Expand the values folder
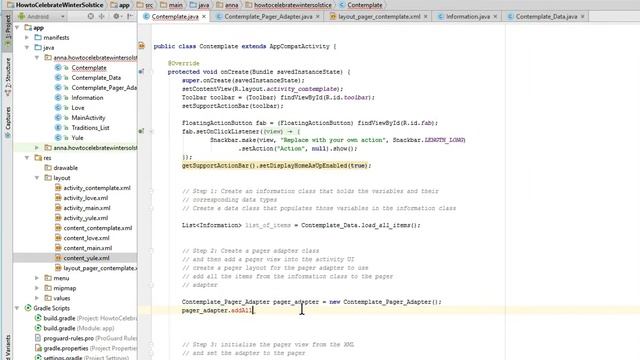Viewport: 640px width, 360px height. (x=37, y=298)
